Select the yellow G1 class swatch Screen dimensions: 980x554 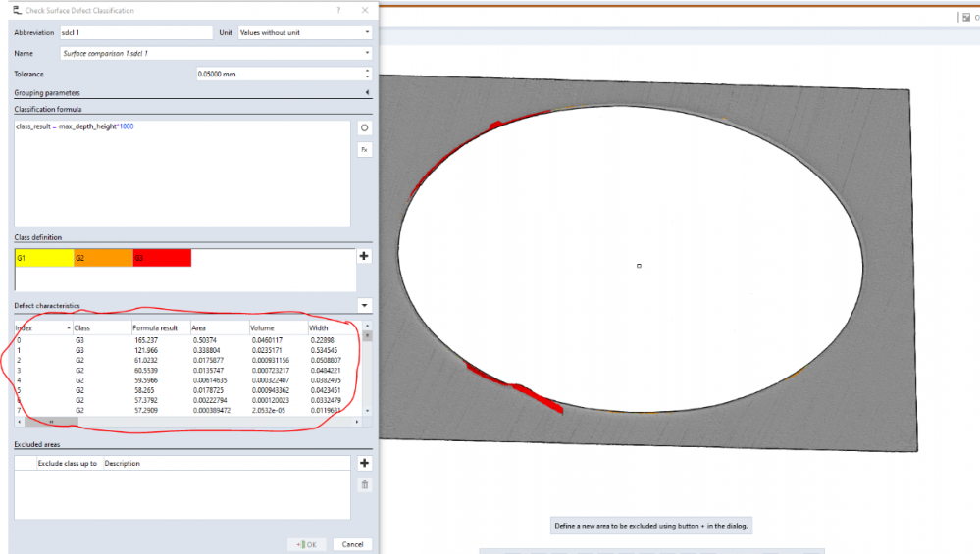click(44, 258)
